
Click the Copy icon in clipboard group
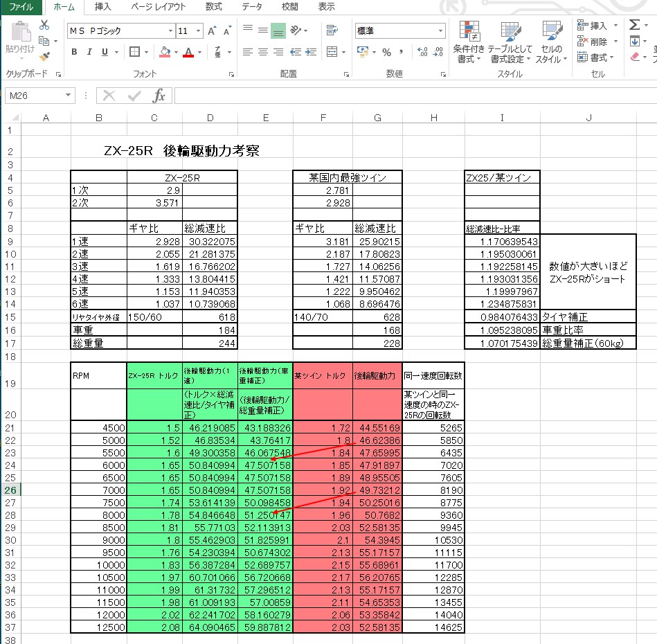[44, 41]
